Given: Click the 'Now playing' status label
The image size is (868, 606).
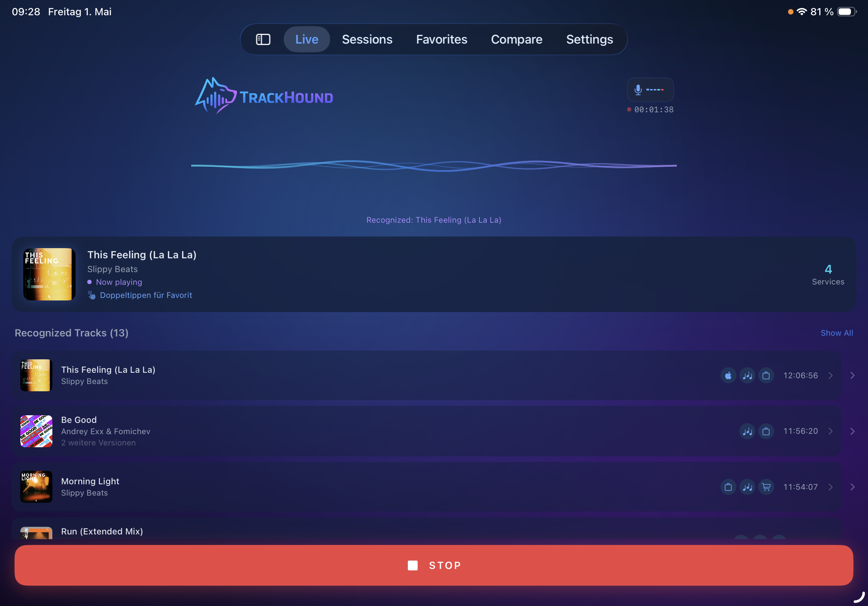Looking at the screenshot, I should pyautogui.click(x=119, y=282).
